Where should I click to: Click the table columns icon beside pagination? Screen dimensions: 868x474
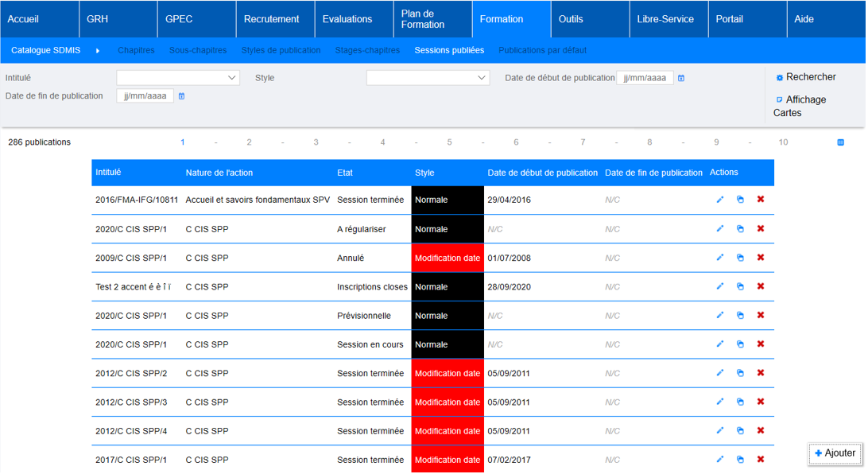pos(840,142)
